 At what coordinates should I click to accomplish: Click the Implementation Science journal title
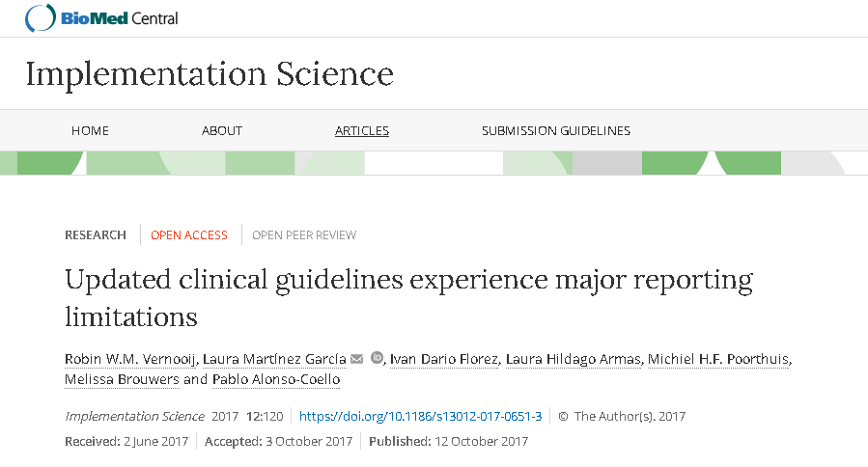210,74
